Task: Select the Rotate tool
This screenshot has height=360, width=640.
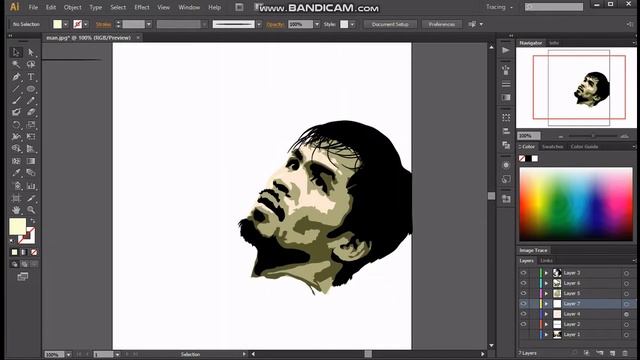Action: [16, 124]
